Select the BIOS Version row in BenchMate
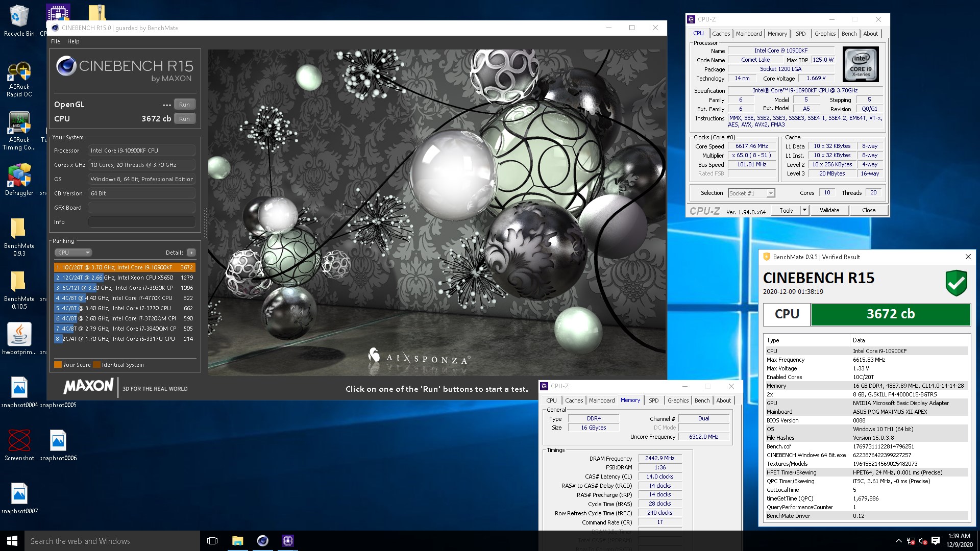This screenshot has width=980, height=551. [866, 420]
